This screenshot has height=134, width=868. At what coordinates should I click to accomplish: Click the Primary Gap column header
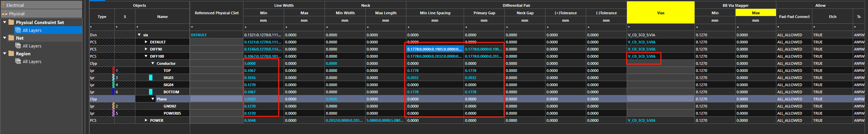484,13
